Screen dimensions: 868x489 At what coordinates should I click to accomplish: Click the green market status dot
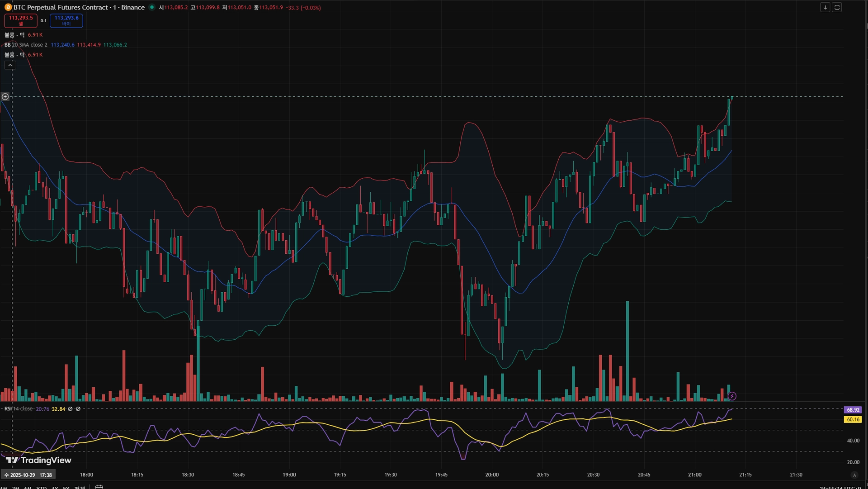pos(152,7)
